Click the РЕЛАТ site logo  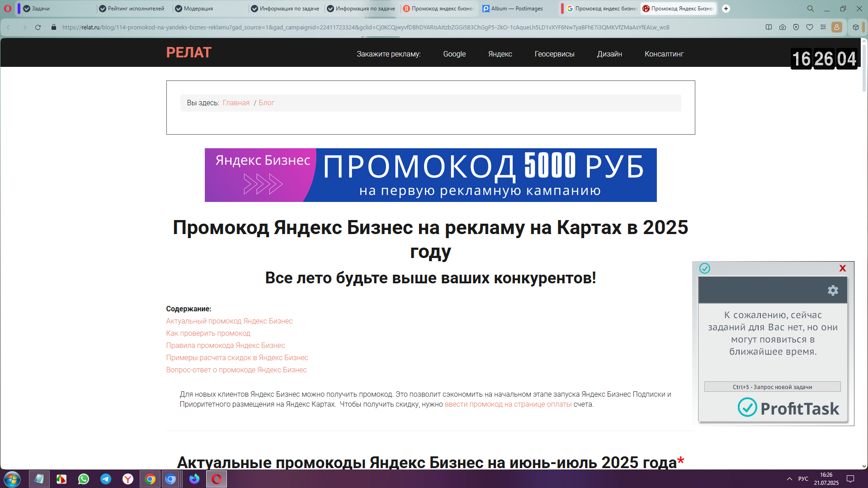click(189, 52)
